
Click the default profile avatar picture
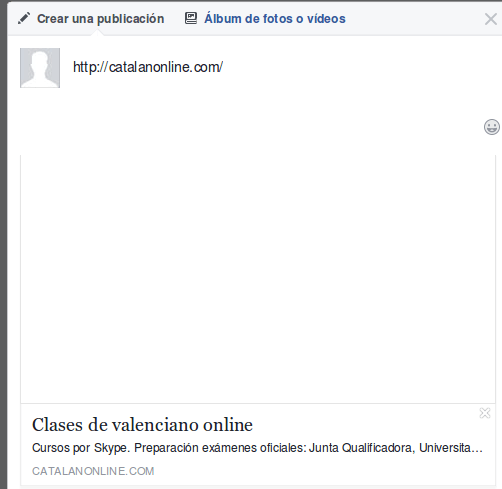40,68
